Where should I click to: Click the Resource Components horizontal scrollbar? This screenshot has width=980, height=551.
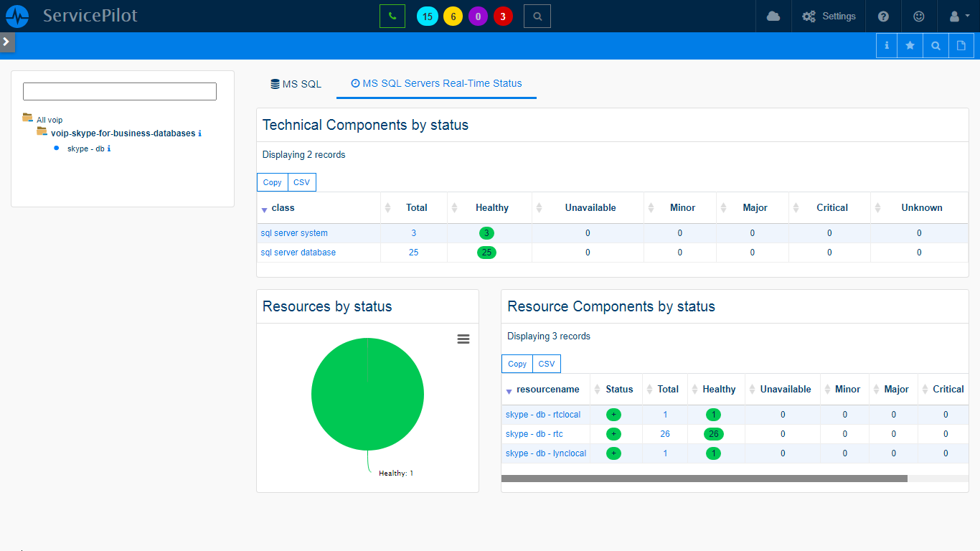click(704, 479)
